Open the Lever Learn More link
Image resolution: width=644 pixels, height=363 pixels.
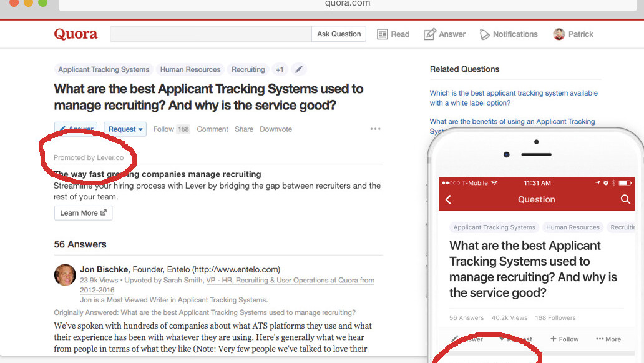pos(83,212)
